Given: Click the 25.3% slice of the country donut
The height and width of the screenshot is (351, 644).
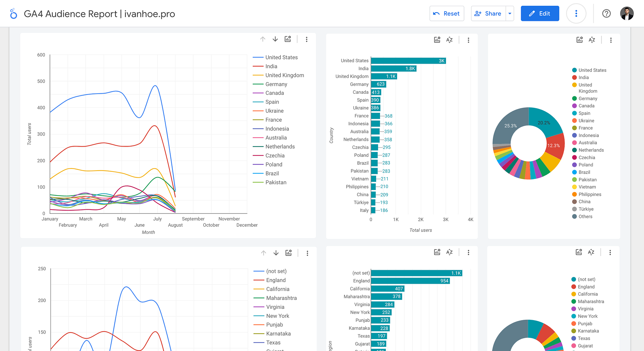Looking at the screenshot, I should point(510,126).
